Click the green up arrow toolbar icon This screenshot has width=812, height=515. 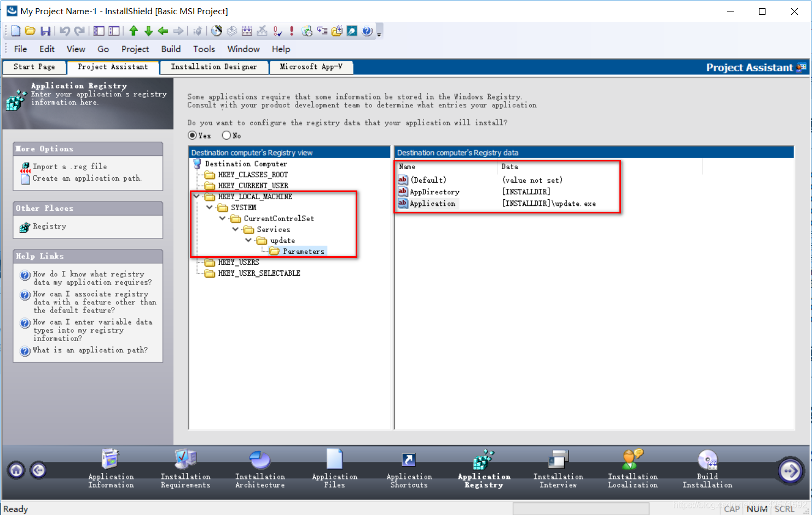click(x=134, y=31)
